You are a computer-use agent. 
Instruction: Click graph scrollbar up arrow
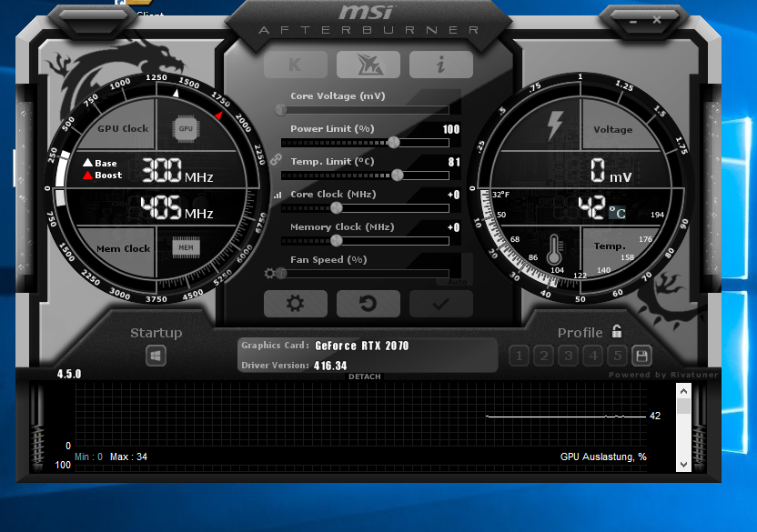683,391
